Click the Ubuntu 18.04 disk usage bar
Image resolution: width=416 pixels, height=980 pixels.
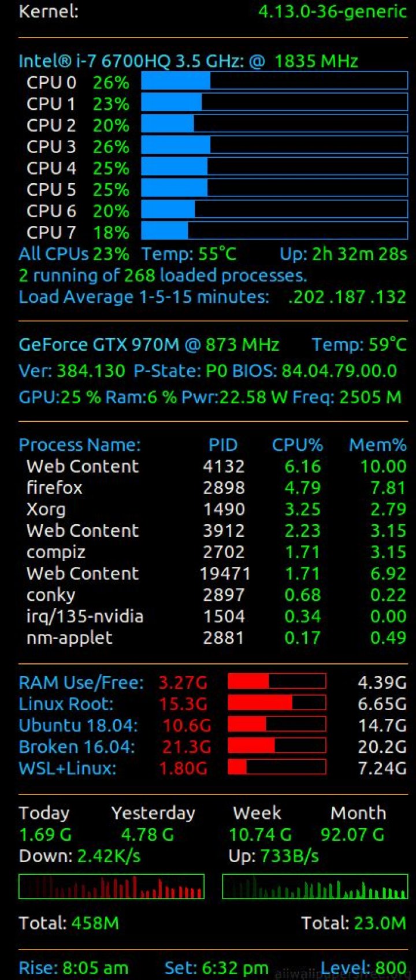(x=277, y=724)
